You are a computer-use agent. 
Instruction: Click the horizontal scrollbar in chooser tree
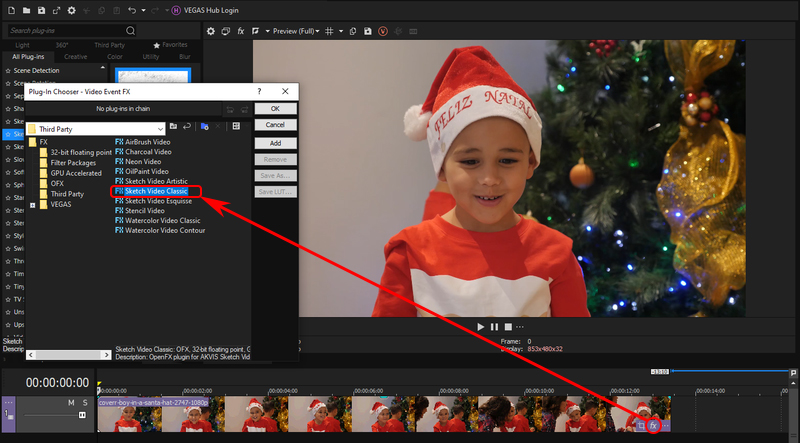pos(68,355)
